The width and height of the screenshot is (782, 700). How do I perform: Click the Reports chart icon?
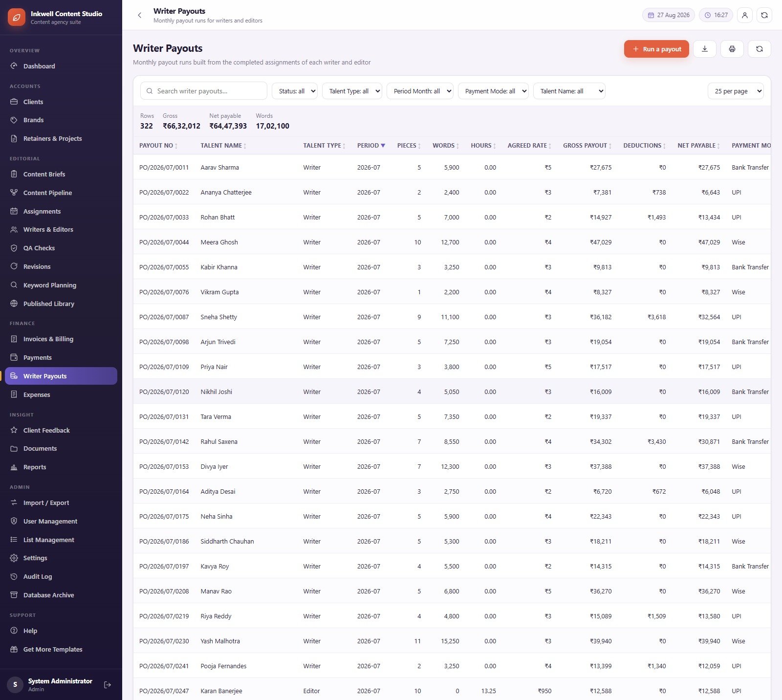click(14, 467)
